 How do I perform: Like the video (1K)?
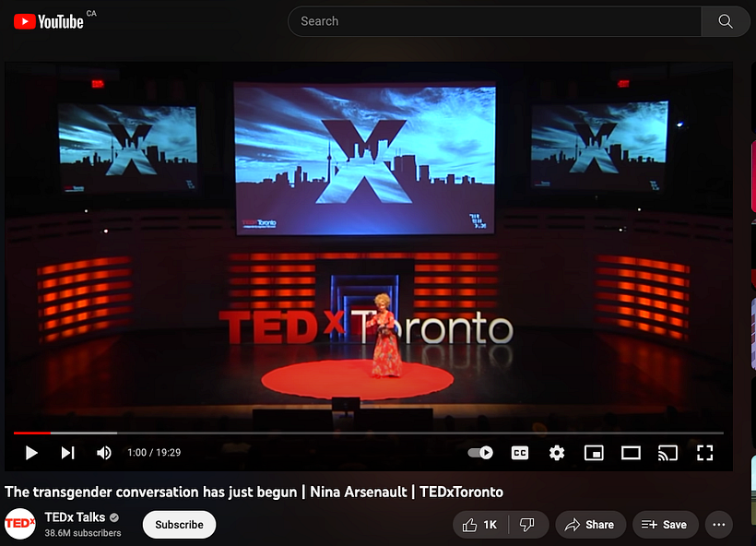tap(480, 524)
